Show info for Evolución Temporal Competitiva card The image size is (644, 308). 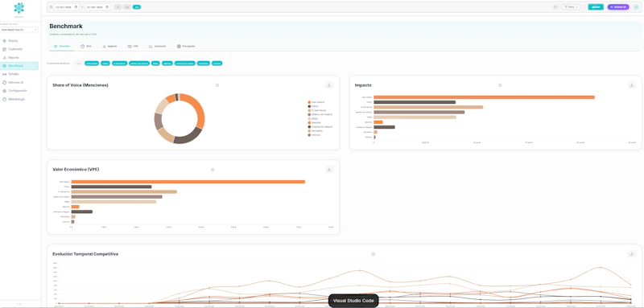point(374,254)
